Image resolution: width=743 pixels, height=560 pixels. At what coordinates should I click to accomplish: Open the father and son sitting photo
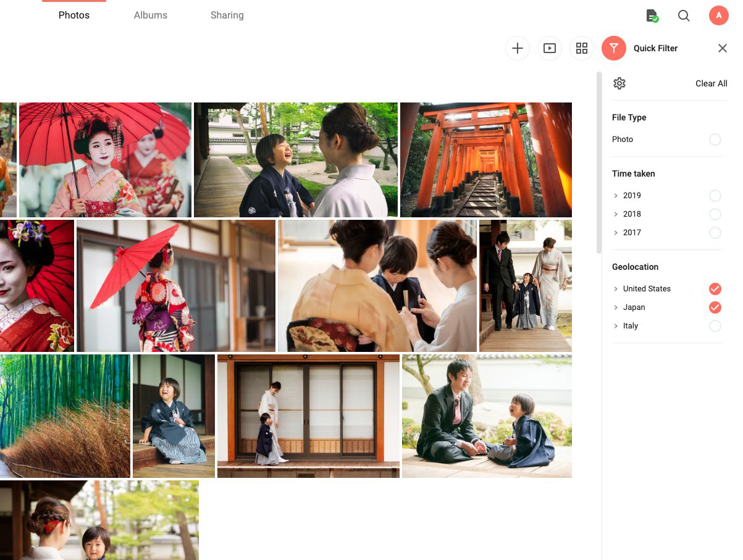[487, 416]
